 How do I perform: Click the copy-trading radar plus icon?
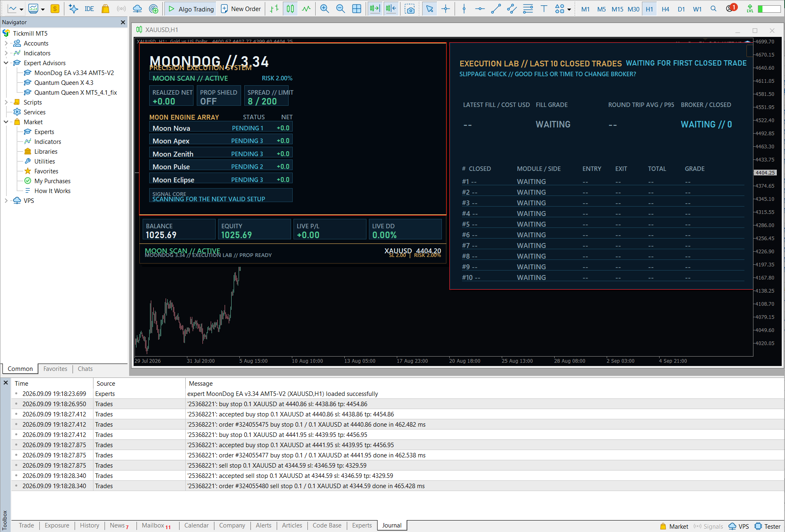154,9
